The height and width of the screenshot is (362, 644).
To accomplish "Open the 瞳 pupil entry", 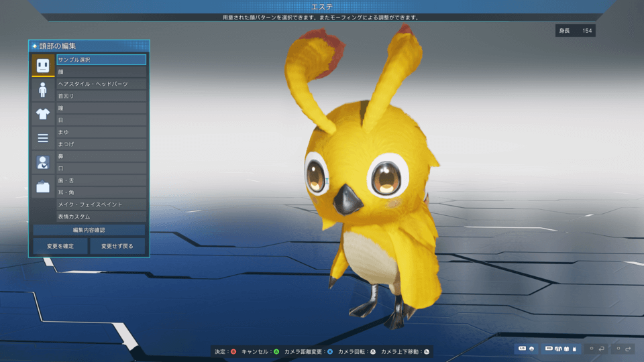I will tap(101, 108).
